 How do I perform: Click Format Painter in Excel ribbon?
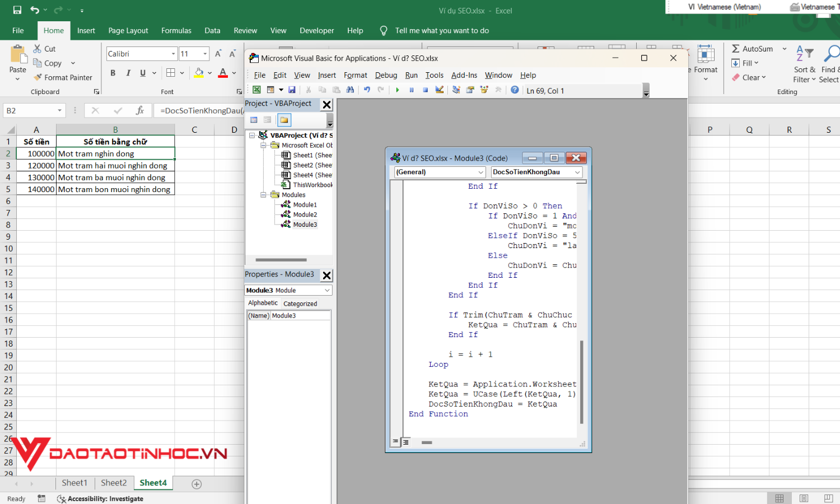(63, 77)
